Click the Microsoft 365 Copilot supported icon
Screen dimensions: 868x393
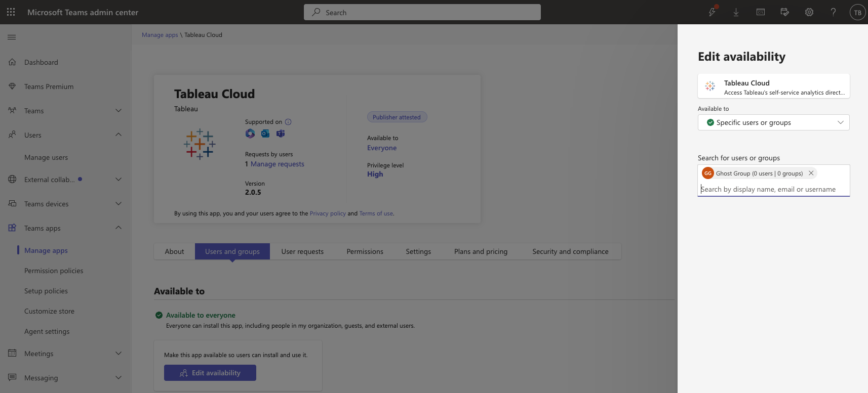250,134
